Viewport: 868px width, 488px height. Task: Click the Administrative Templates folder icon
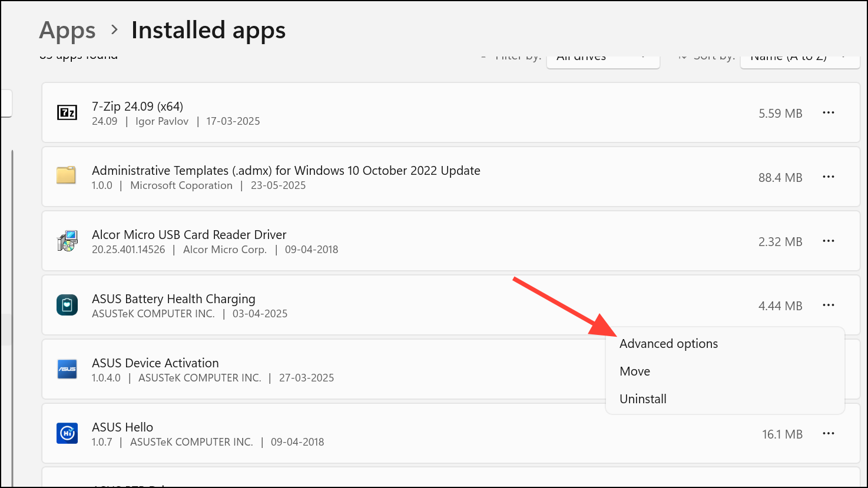pos(67,177)
